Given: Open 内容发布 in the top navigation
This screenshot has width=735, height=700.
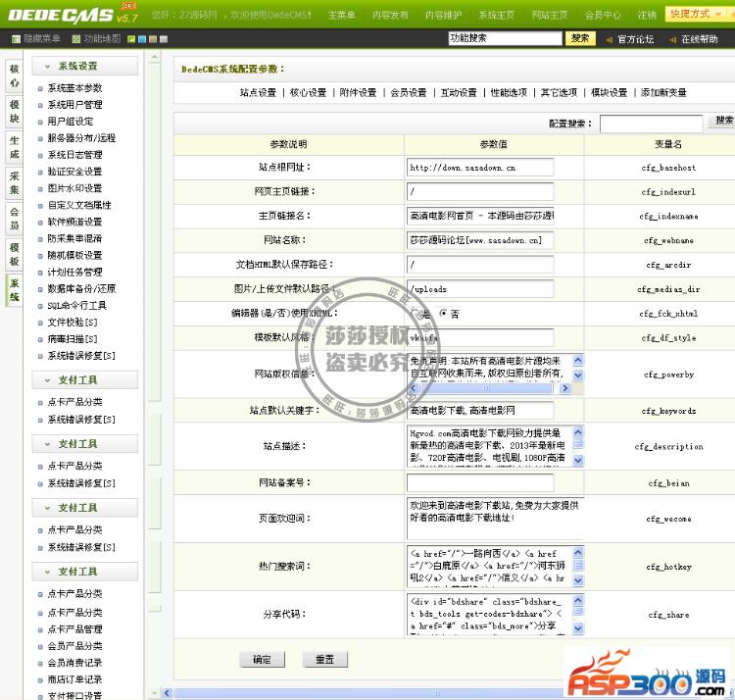Looking at the screenshot, I should 390,15.
